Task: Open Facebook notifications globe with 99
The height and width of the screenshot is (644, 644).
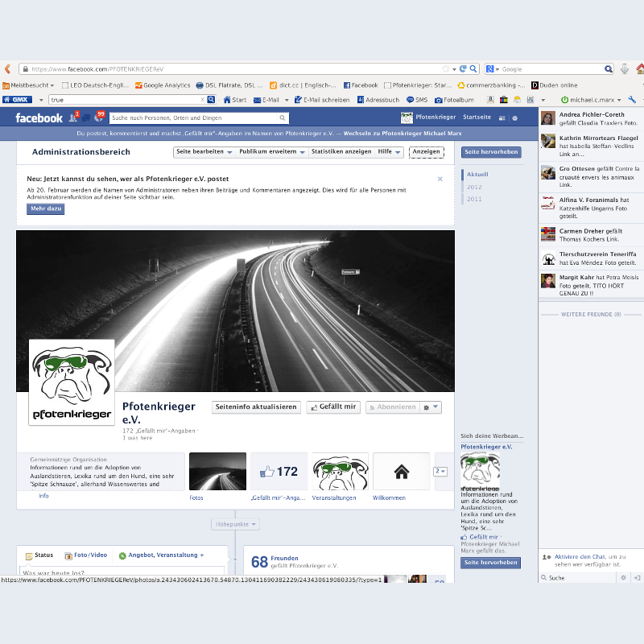Action: [x=99, y=118]
